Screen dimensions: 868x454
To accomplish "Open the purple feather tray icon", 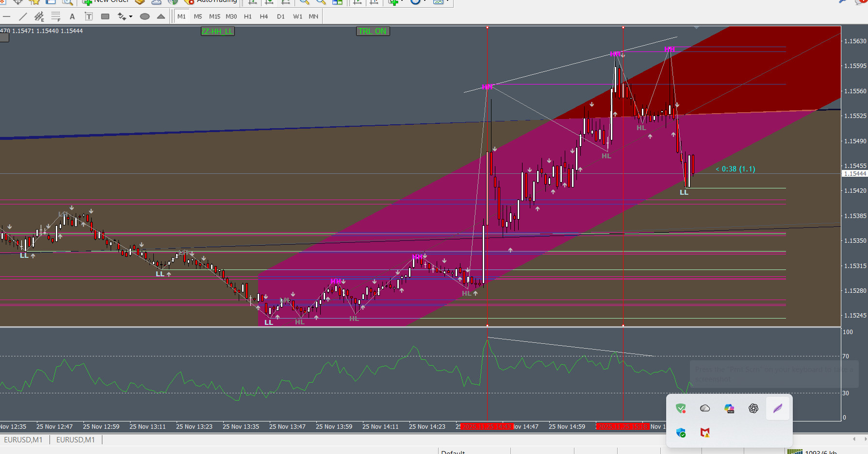I will 778,408.
